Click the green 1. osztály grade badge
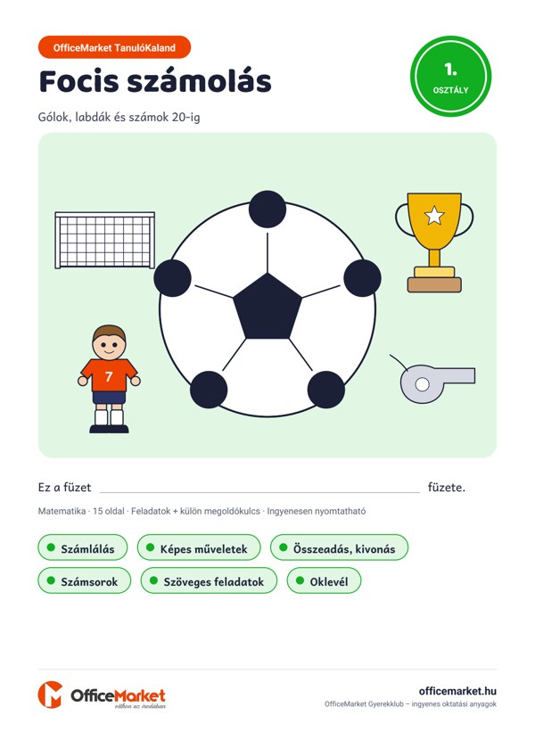 point(450,76)
